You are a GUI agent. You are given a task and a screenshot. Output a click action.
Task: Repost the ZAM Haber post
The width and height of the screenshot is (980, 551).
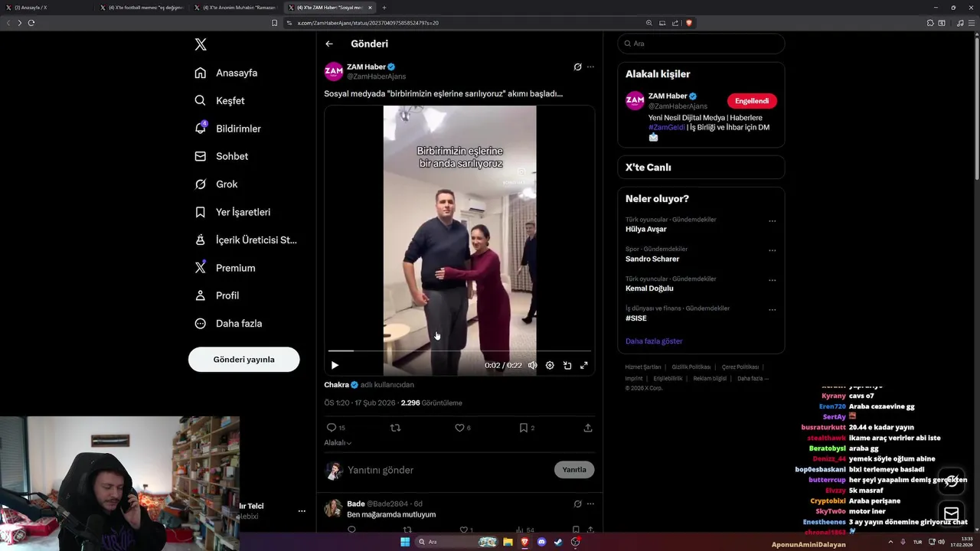tap(395, 428)
